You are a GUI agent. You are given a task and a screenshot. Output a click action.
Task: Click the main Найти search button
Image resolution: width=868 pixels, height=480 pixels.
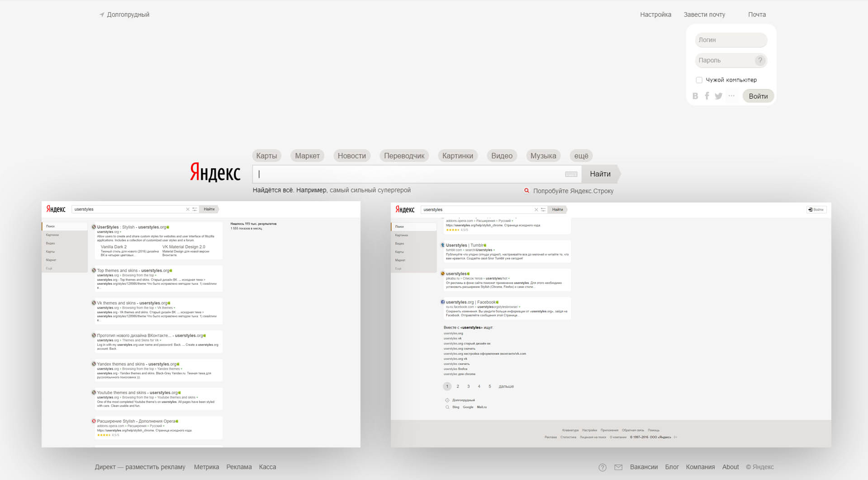(601, 174)
